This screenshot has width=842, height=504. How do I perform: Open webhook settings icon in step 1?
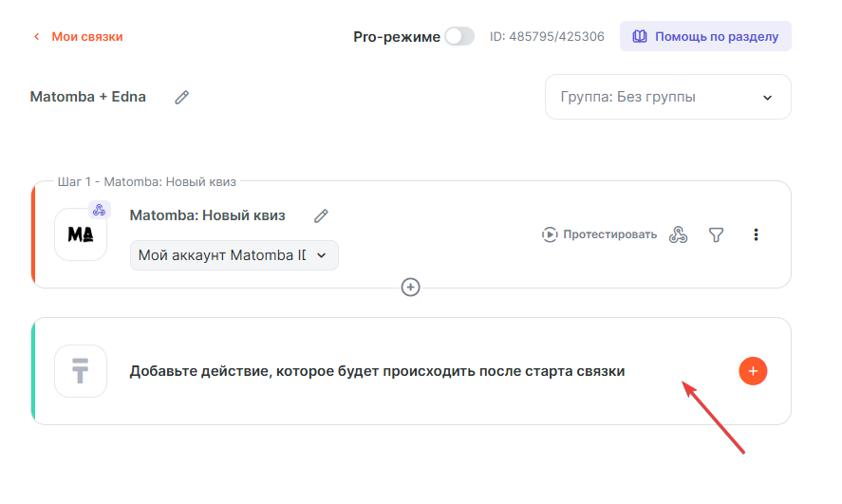point(678,234)
